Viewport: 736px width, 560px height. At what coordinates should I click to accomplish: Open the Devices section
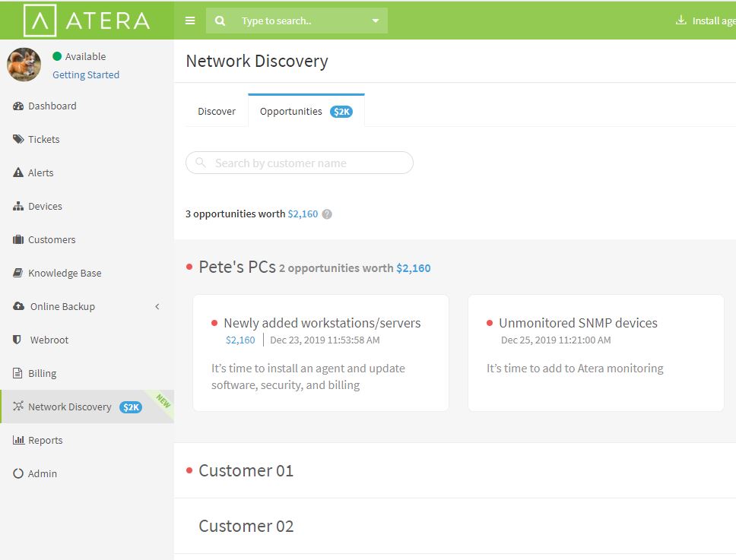37,207
